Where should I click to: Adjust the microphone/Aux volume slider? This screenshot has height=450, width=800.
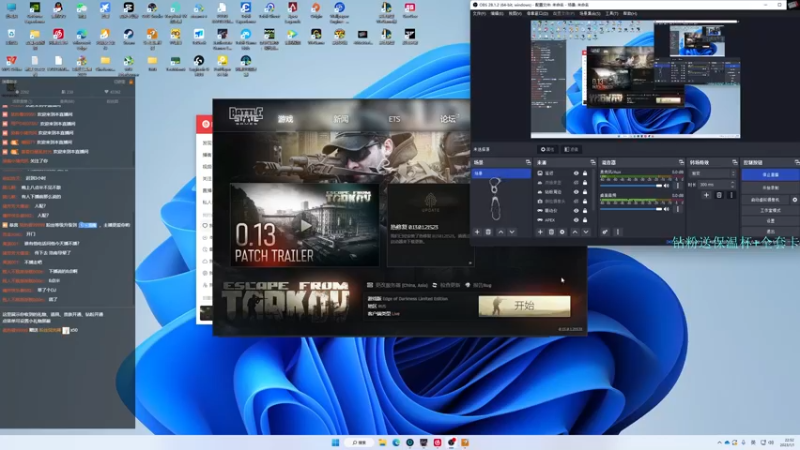631,186
